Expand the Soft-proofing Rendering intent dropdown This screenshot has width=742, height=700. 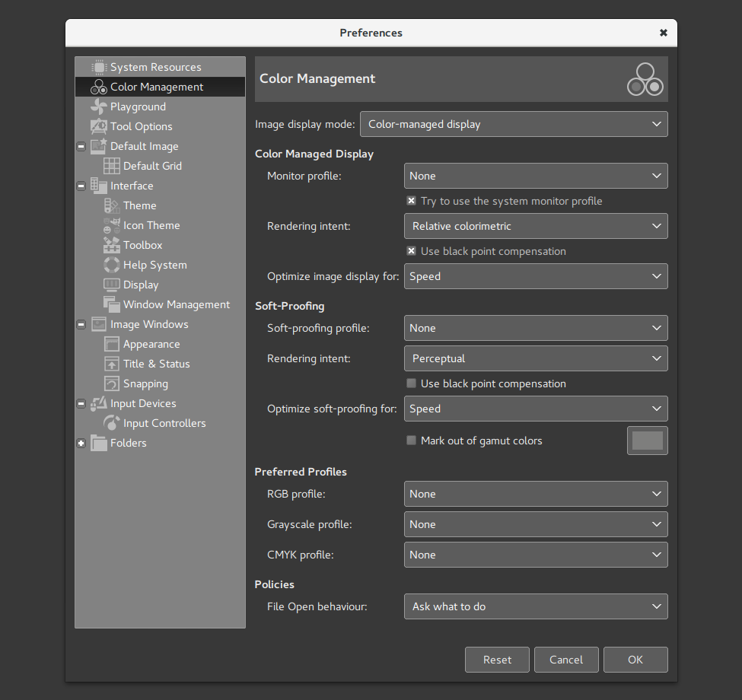[536, 358]
